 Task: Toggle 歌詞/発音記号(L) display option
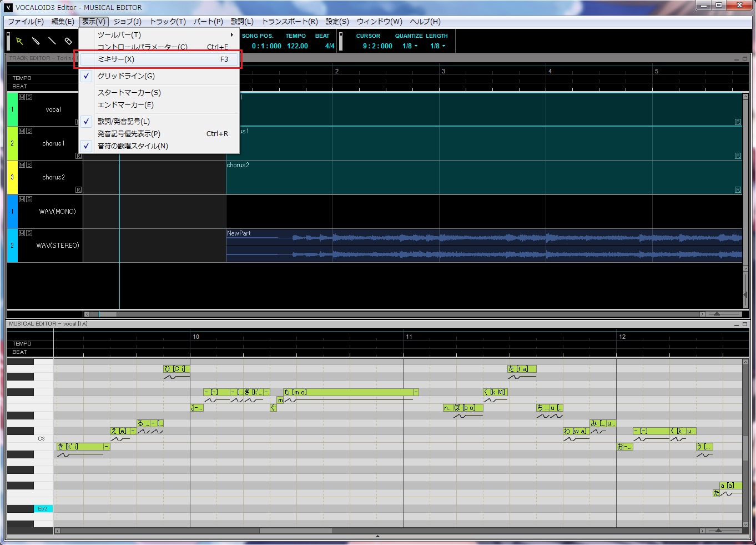(159, 122)
